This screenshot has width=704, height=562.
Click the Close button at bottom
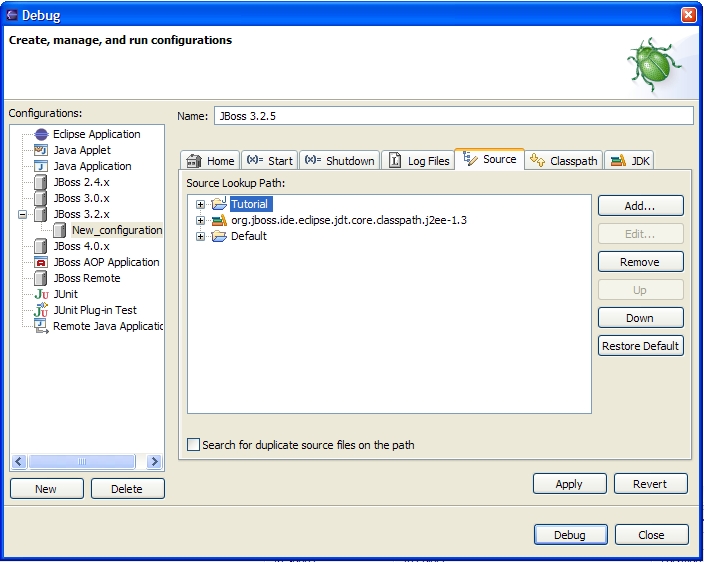point(651,535)
